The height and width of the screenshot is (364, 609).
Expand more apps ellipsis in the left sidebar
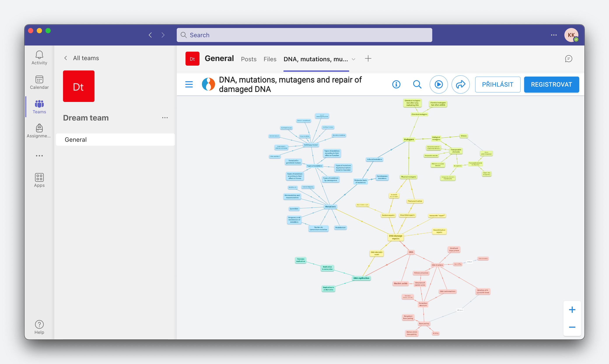tap(39, 156)
